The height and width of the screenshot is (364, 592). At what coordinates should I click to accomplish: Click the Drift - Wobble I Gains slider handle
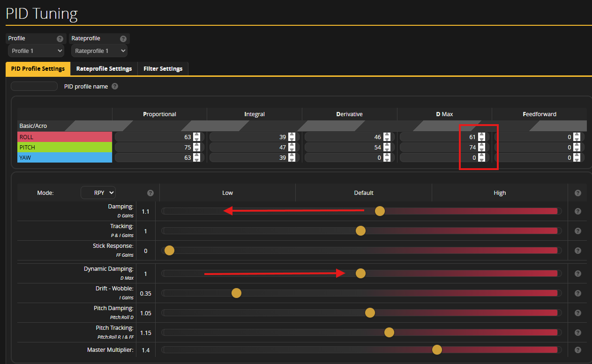click(236, 293)
